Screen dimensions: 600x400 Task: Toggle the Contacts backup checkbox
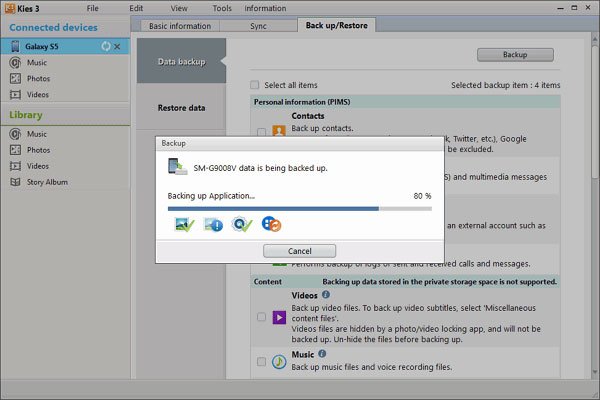tap(261, 132)
